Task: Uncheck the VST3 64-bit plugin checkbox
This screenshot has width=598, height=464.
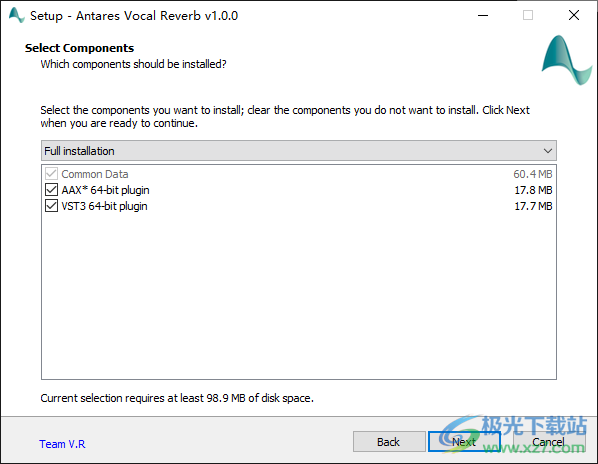Action: (x=51, y=206)
